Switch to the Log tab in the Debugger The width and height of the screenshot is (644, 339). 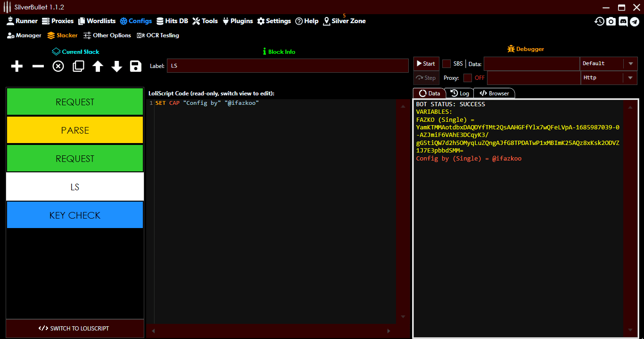(460, 93)
